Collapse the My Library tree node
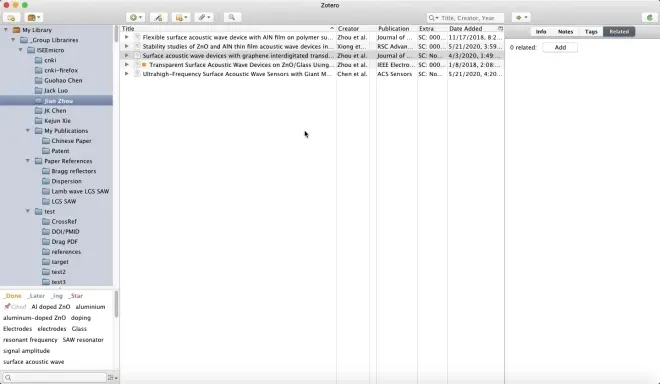660x384 pixels. pyautogui.click(x=6, y=30)
